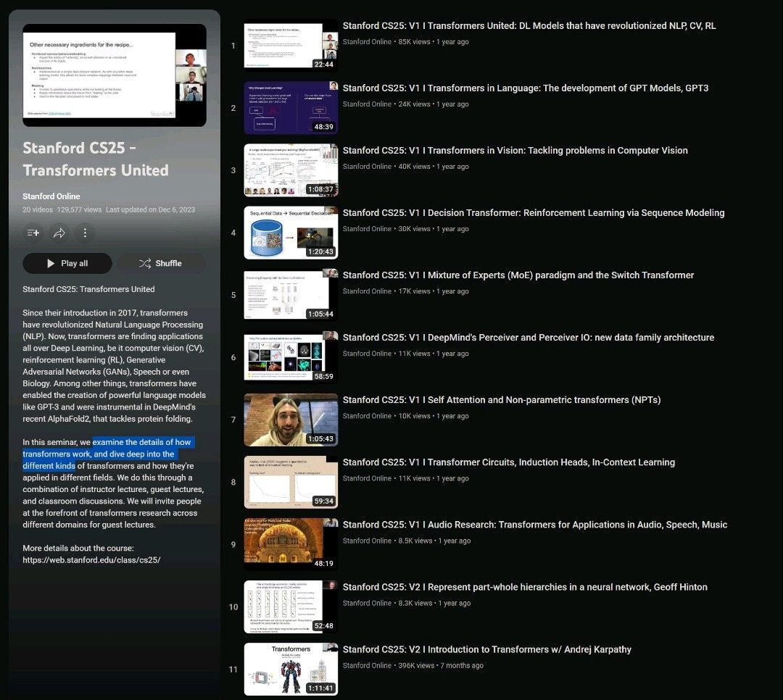Click the '129,577 views' text
Screen dimensions: 783x700
79,209
